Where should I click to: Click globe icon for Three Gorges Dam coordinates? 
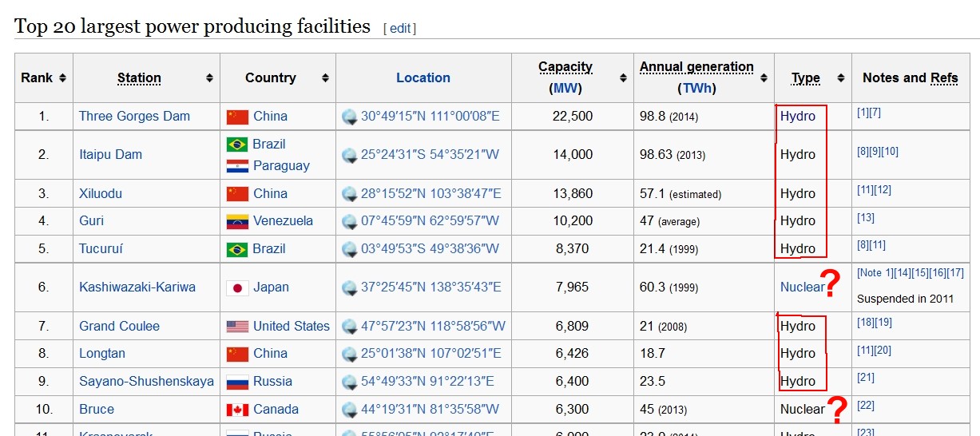350,117
